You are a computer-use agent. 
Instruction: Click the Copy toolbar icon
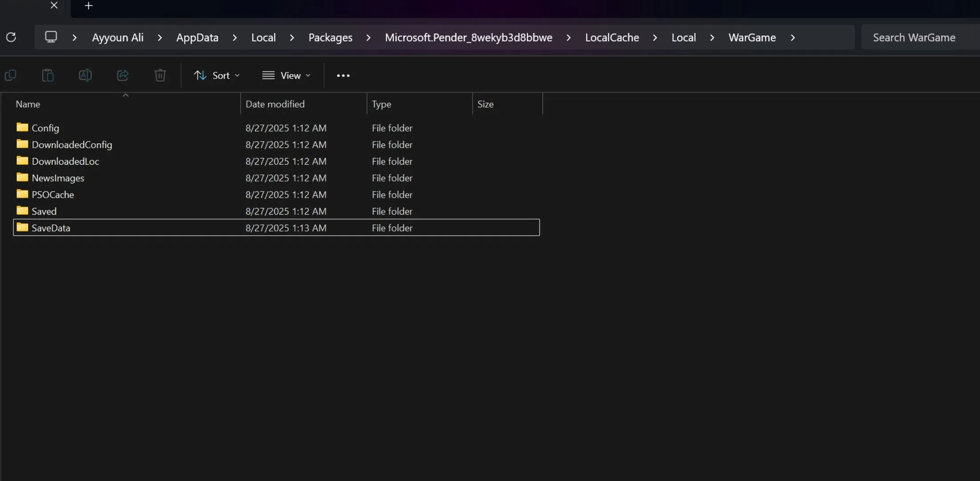(x=10, y=75)
